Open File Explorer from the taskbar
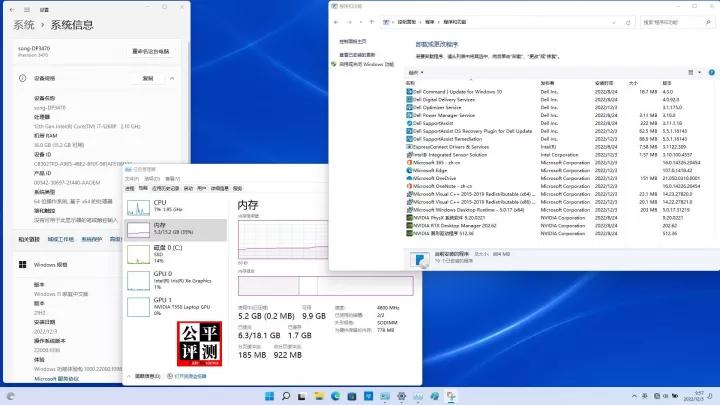The image size is (720, 405). click(x=319, y=396)
